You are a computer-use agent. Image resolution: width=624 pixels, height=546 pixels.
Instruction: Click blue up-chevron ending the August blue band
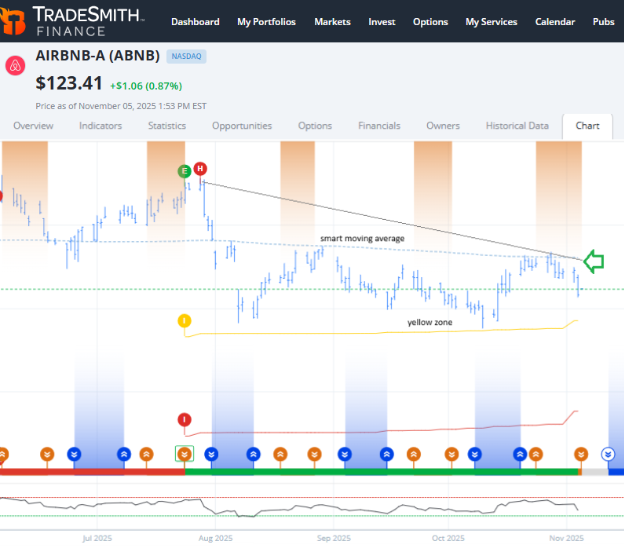pos(253,454)
